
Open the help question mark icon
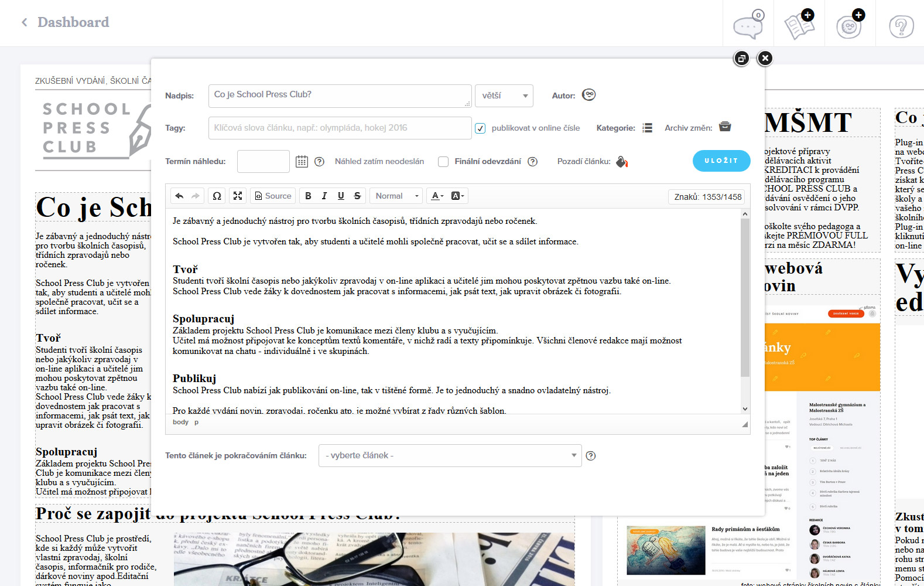(901, 26)
